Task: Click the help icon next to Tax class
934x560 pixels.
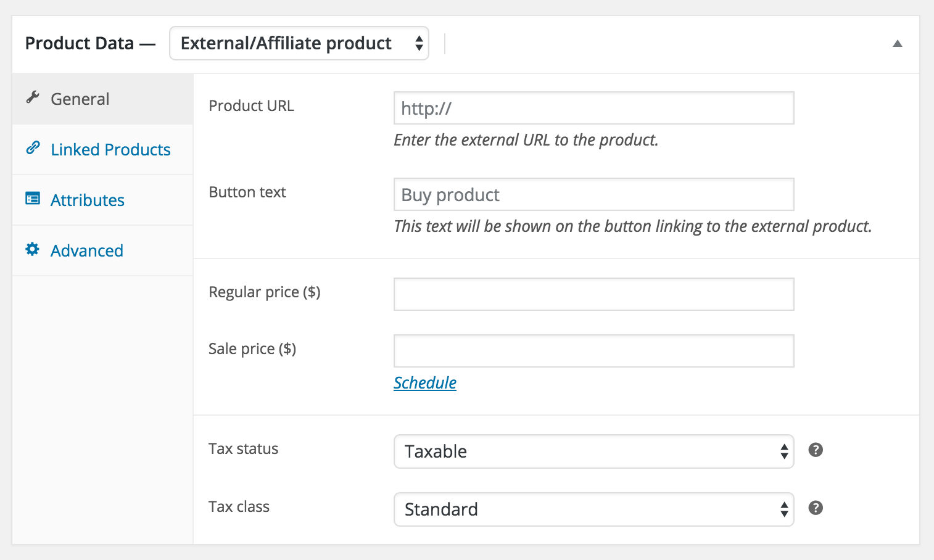Action: click(x=816, y=508)
